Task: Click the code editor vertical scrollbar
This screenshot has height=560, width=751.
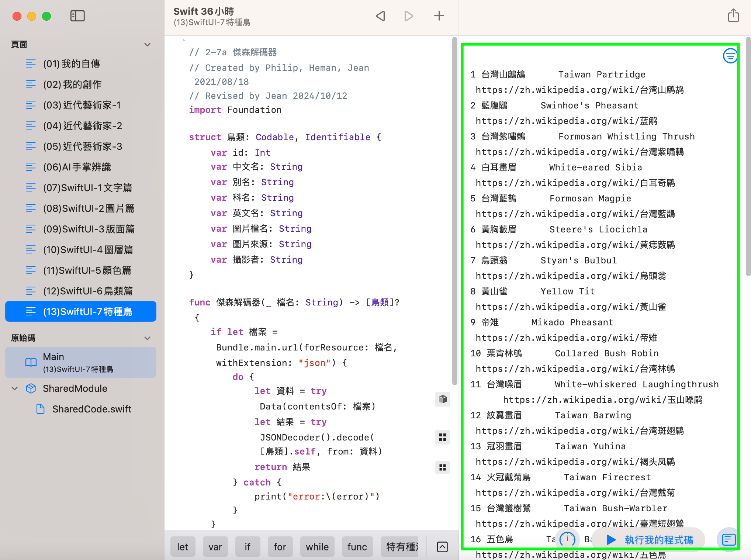Action: pyautogui.click(x=454, y=210)
